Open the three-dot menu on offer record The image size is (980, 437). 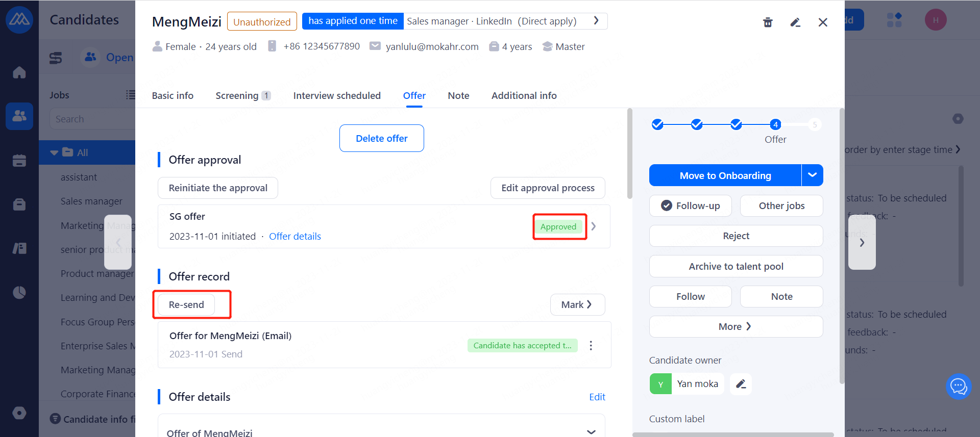click(x=591, y=346)
